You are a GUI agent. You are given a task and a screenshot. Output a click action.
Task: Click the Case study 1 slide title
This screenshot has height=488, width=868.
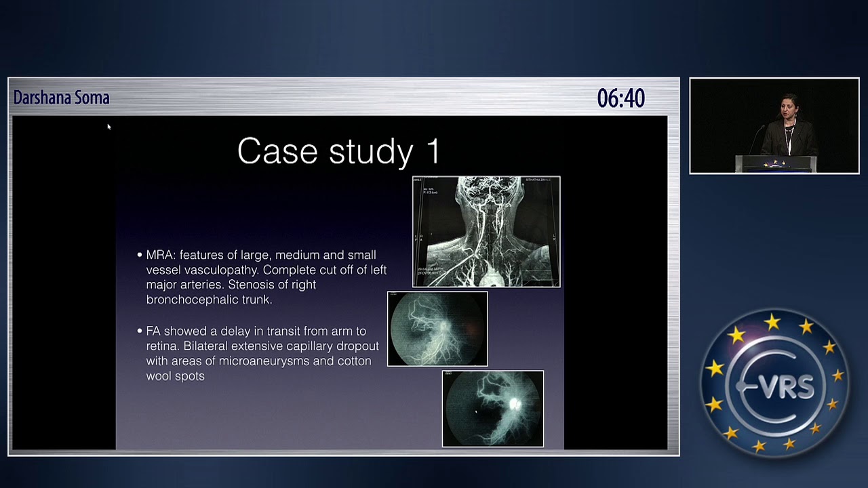coord(338,150)
